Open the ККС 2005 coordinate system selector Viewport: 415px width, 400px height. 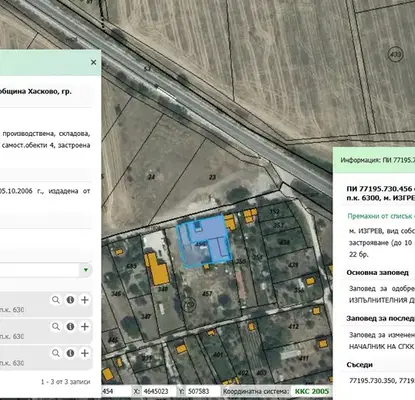click(312, 391)
